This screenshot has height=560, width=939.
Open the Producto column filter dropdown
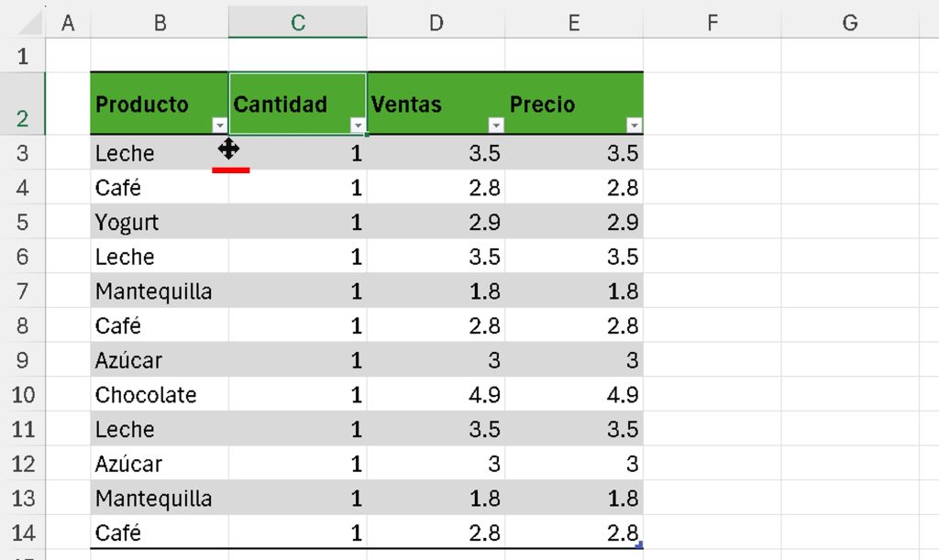[x=220, y=126]
